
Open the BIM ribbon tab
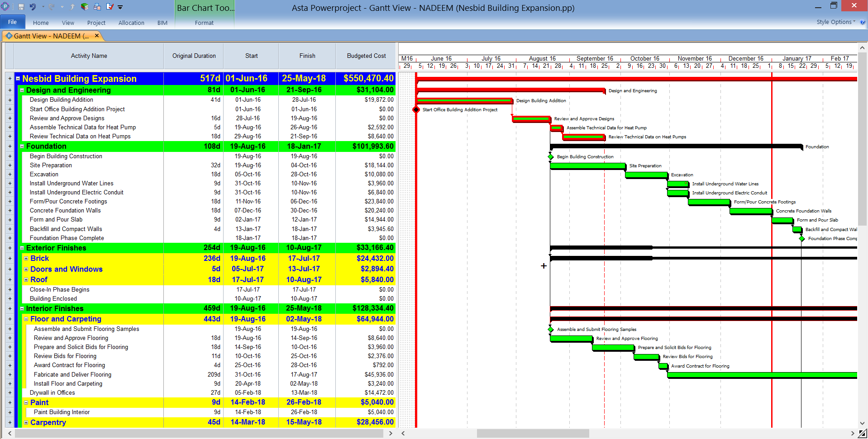tap(162, 23)
